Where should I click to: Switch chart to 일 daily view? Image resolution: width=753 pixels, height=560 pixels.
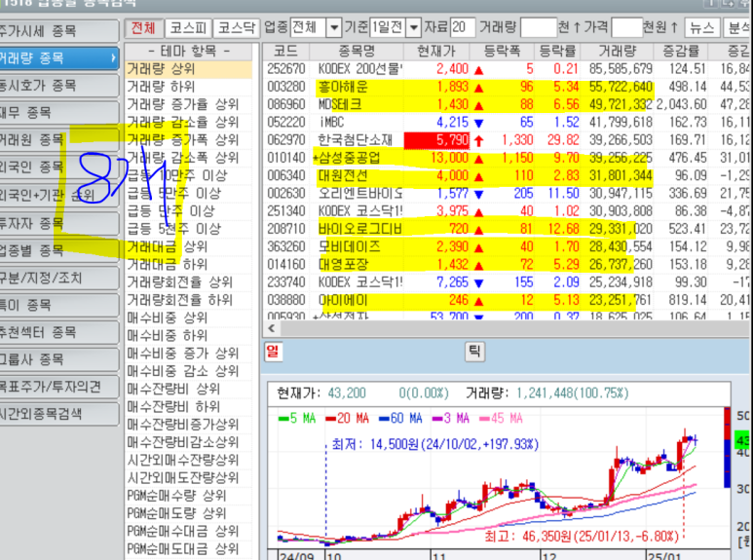(x=273, y=352)
